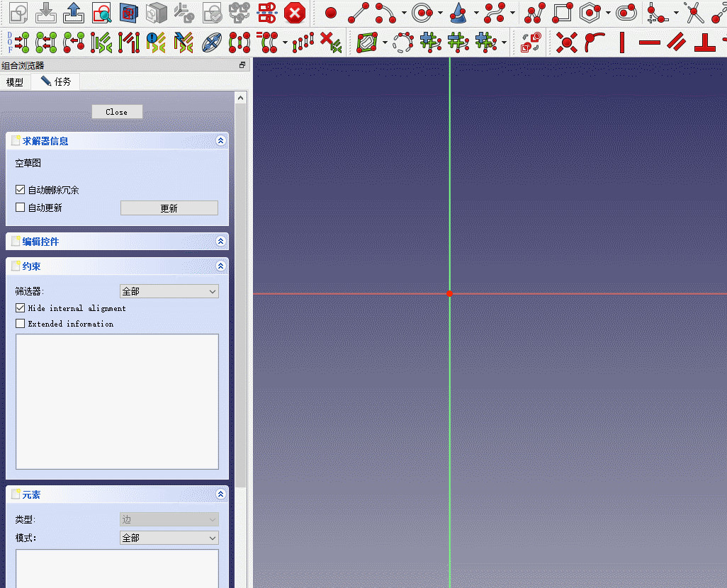The image size is (727, 588).
Task: Enable the Extended information checkbox
Action: click(x=20, y=324)
